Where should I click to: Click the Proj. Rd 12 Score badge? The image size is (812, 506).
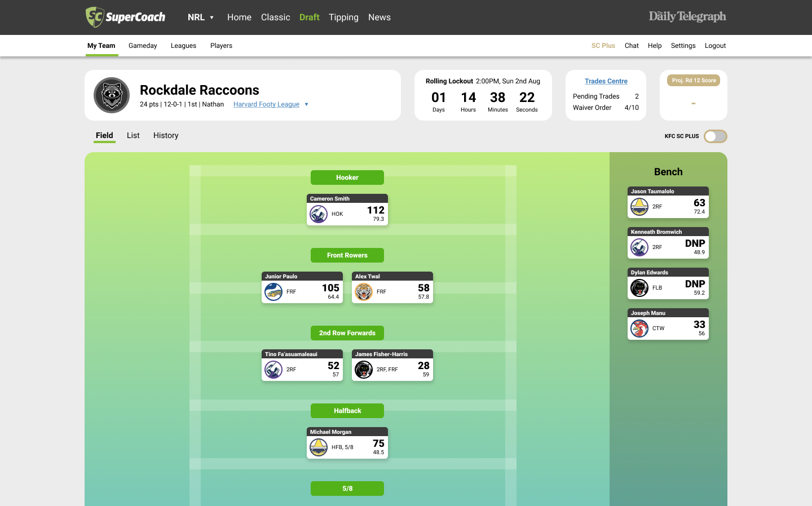(694, 81)
